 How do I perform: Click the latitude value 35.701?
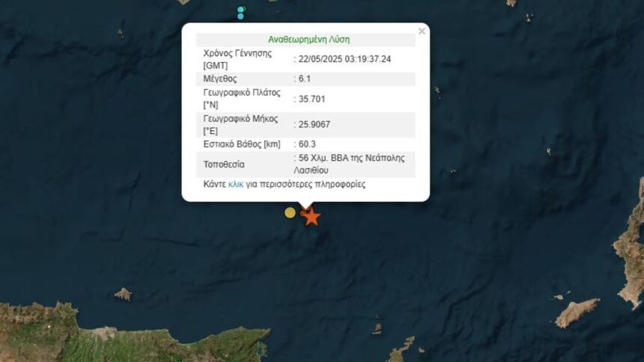tap(312, 99)
